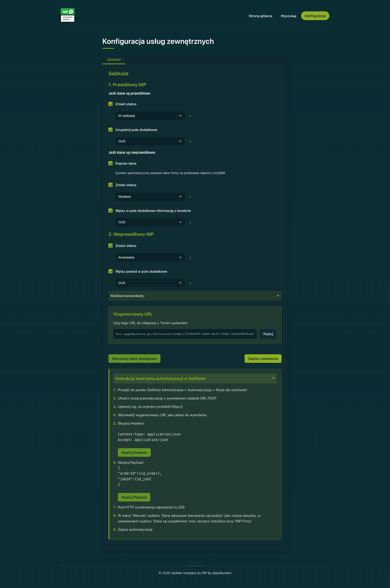390x588 pixels.
Task: Open the Wysłane status dropdown
Action: 150,197
